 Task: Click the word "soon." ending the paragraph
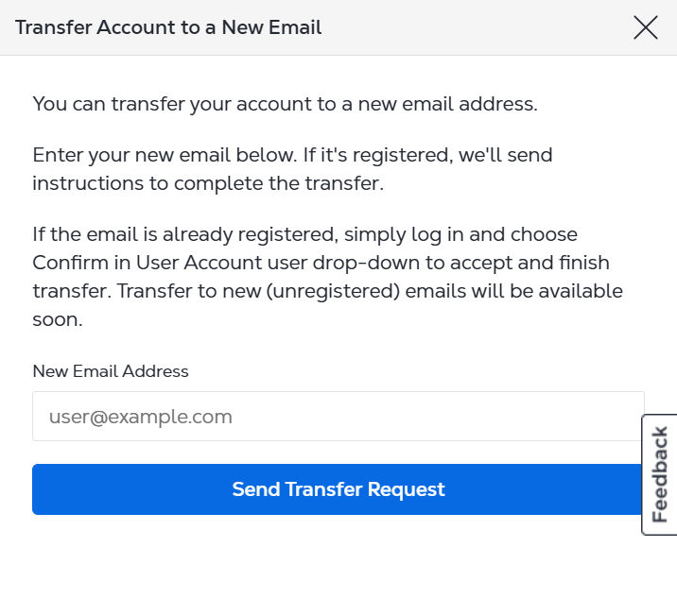tap(58, 320)
